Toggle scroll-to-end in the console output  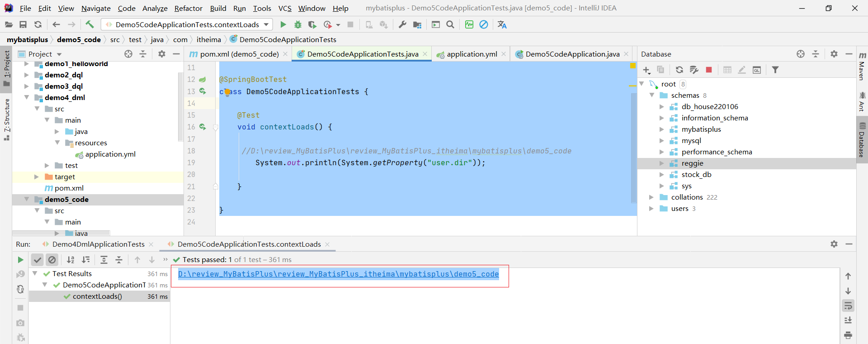[x=848, y=320]
